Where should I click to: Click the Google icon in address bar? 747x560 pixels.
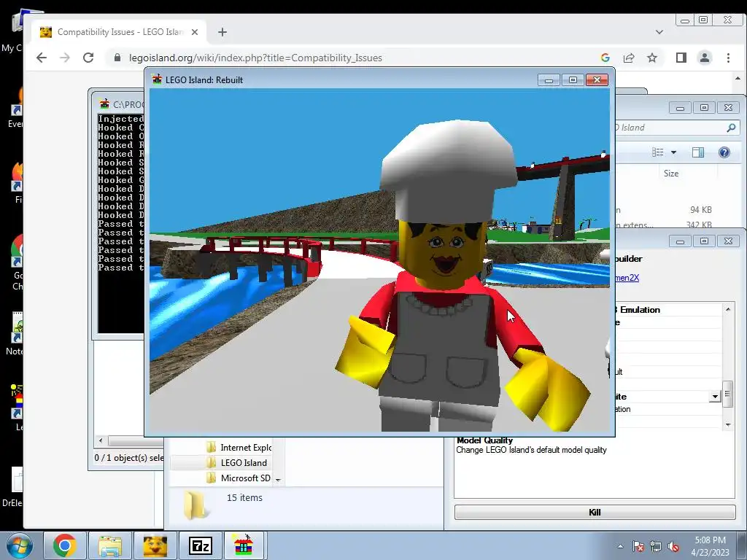[605, 58]
